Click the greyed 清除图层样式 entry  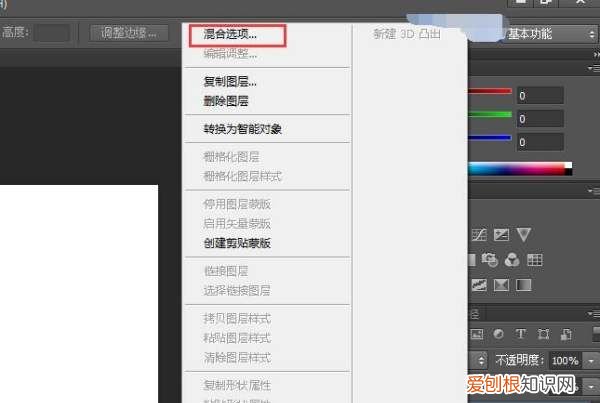coord(237,357)
